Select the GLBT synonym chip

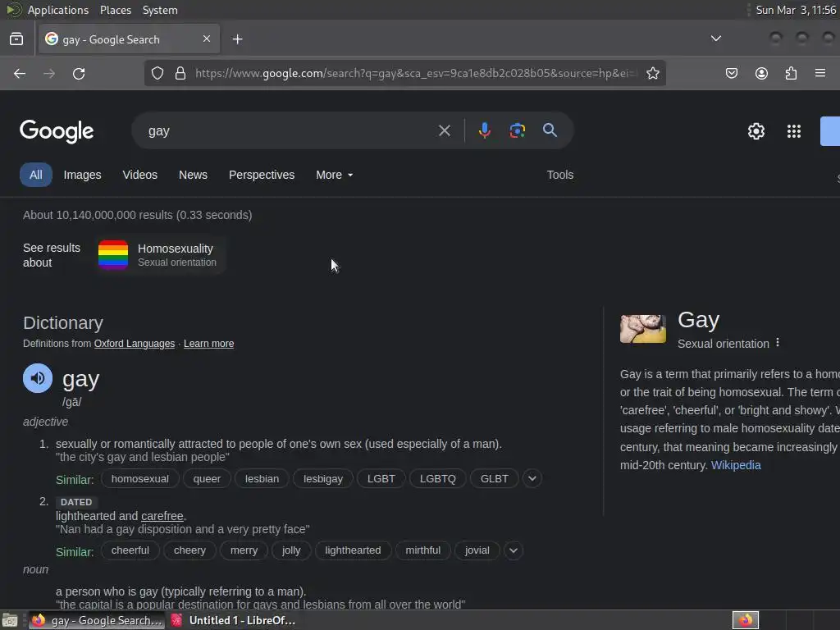pyautogui.click(x=494, y=478)
